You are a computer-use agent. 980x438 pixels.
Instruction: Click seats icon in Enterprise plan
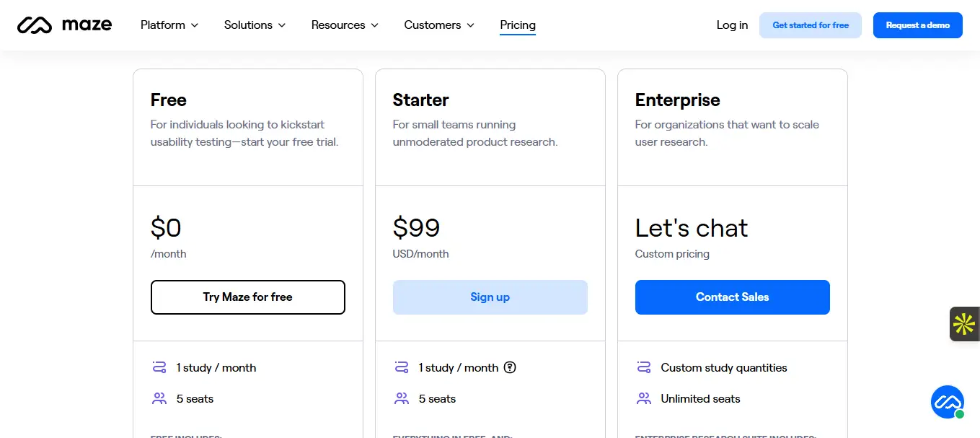tap(644, 398)
